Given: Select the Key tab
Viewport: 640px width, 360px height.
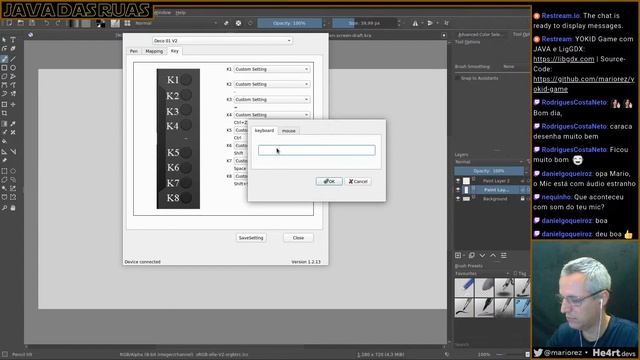Looking at the screenshot, I should (x=175, y=51).
